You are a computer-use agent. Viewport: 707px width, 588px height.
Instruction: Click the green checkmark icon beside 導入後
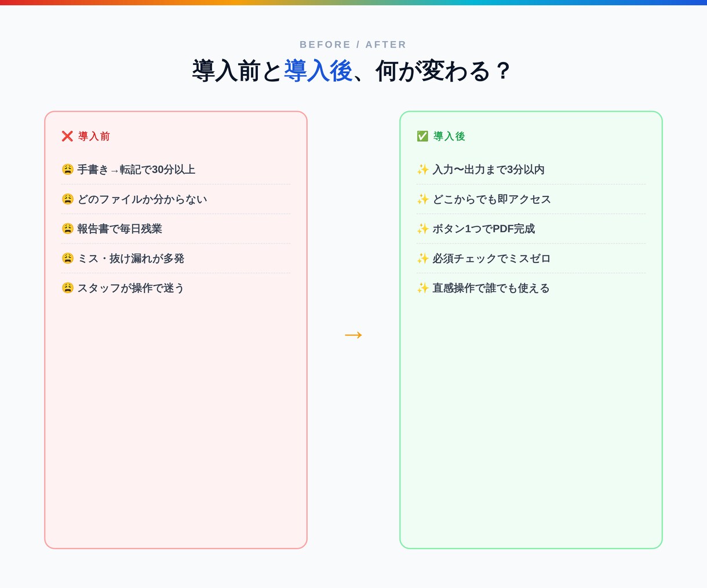(422, 136)
